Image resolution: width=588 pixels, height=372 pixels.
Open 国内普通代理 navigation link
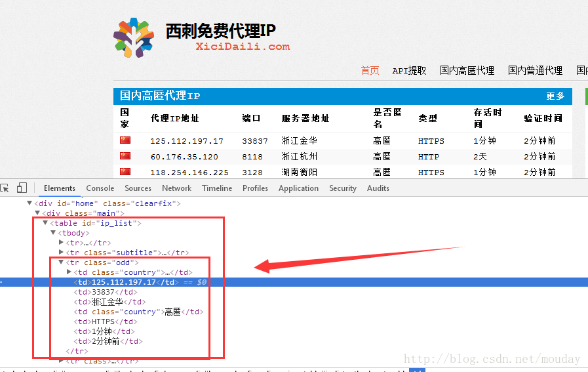(x=535, y=70)
